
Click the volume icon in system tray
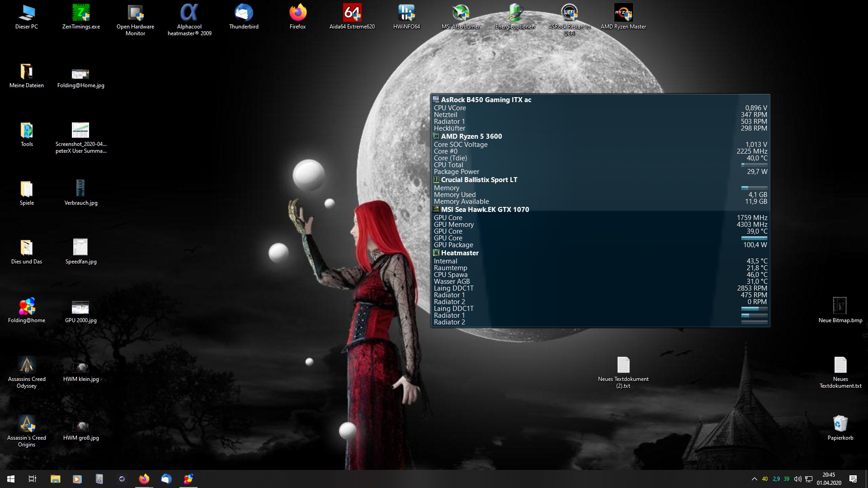(x=798, y=479)
